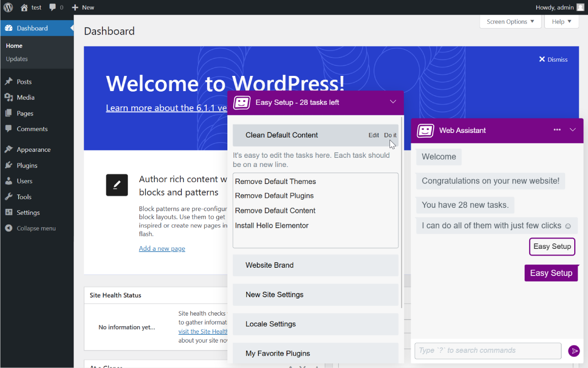Click the Settings icon in sidebar

9,213
